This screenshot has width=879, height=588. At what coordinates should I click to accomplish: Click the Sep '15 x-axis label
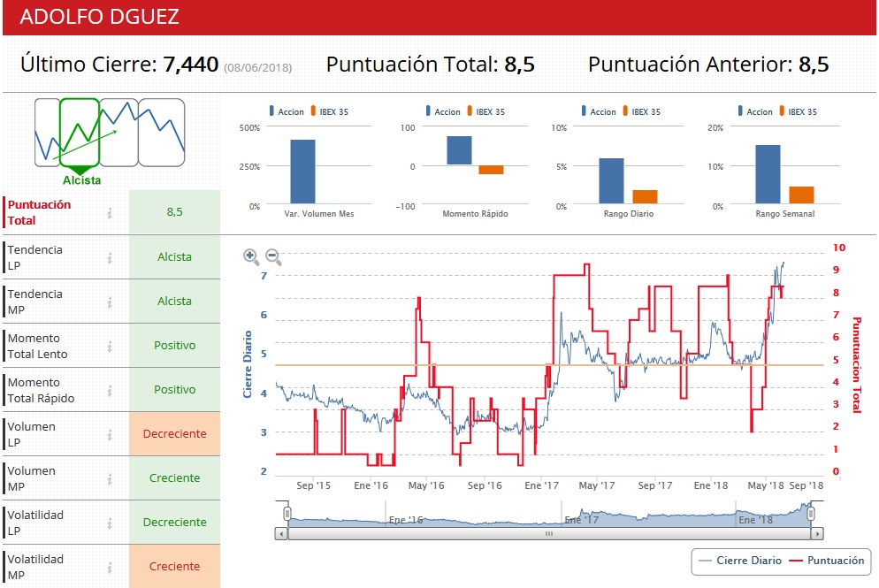click(x=313, y=485)
